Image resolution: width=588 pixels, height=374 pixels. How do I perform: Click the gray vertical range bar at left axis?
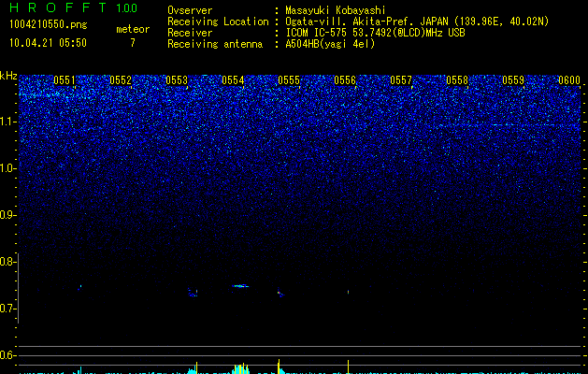click(19, 289)
